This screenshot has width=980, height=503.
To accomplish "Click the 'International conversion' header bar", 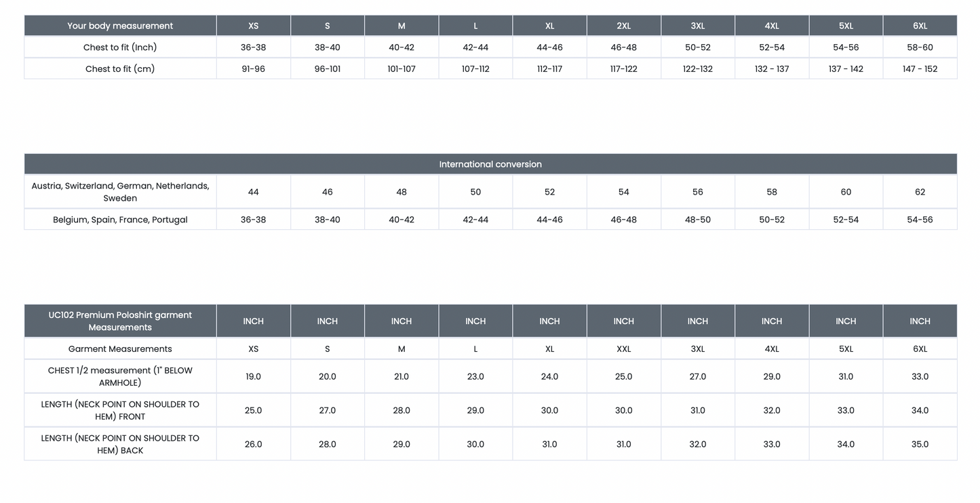I will tap(490, 164).
